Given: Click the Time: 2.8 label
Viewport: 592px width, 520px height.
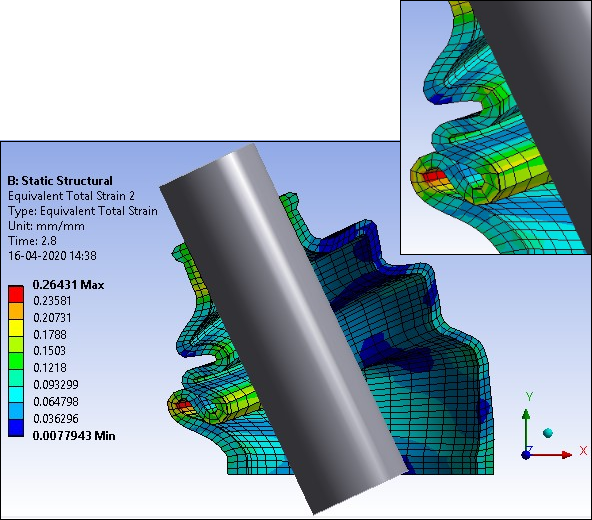Looking at the screenshot, I should [x=32, y=241].
